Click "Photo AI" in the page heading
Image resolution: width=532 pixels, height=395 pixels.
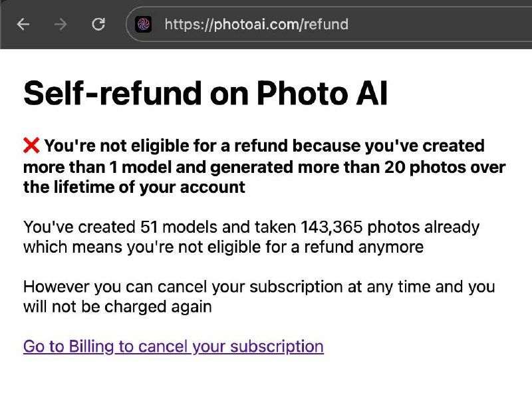point(322,94)
